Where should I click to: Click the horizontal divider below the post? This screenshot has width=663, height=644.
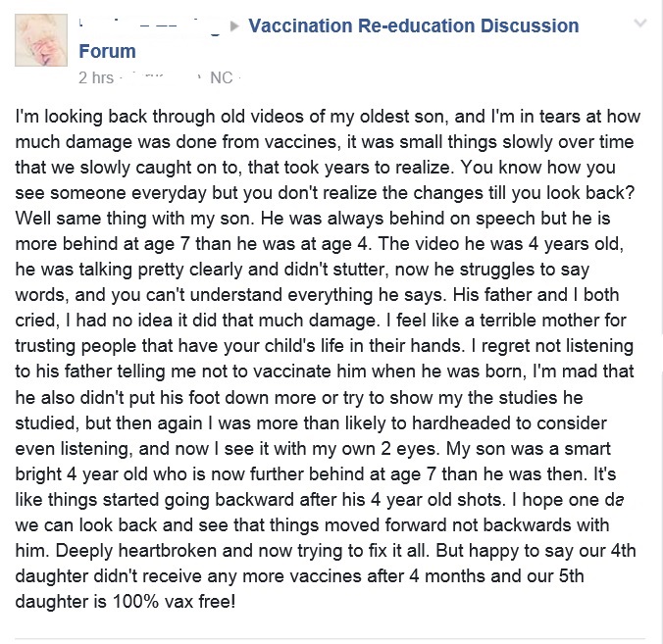tap(330, 638)
